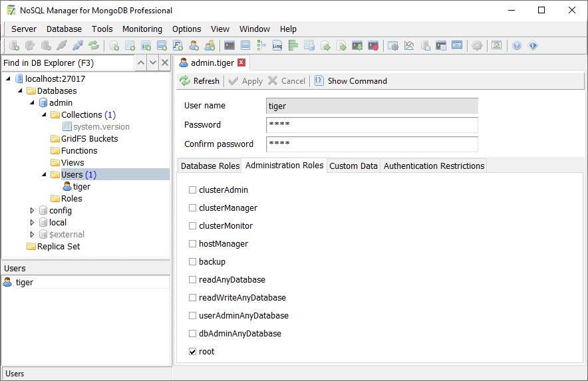Screen dimensions: 588x381
Task: Open the LINQ query tool icon
Action: [x=277, y=46]
